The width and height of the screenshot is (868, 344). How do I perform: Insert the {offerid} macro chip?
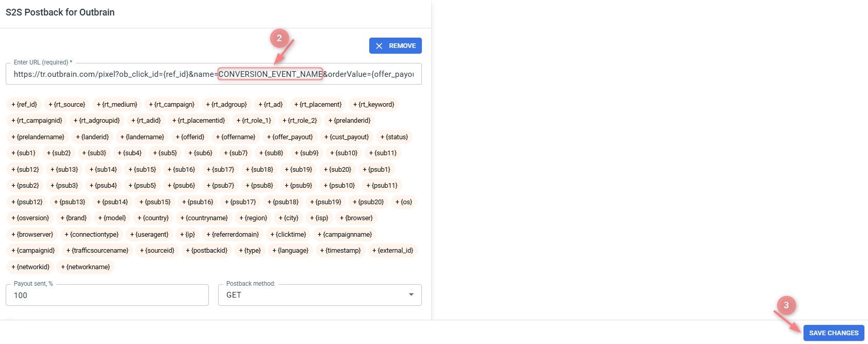click(190, 137)
